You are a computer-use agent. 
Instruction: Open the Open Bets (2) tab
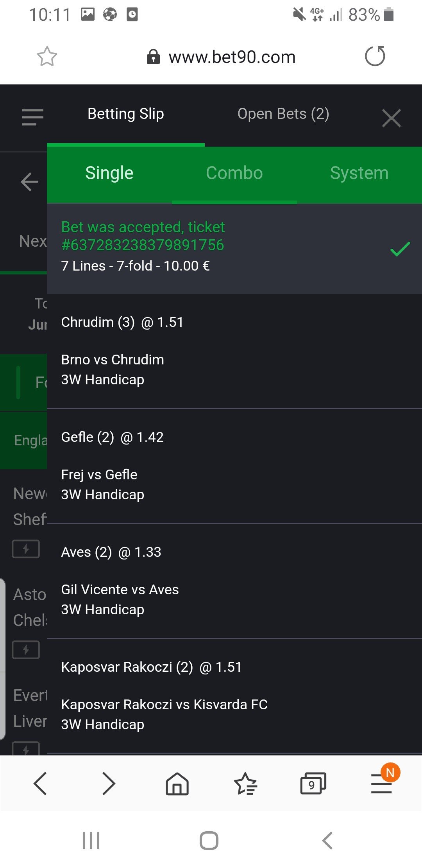tap(283, 114)
